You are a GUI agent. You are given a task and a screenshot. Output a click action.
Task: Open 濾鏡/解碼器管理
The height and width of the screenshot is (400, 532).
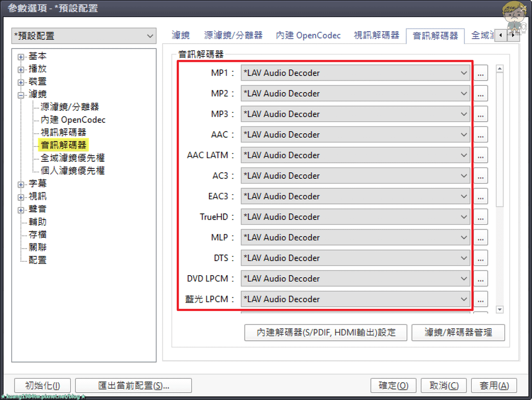[x=458, y=332]
